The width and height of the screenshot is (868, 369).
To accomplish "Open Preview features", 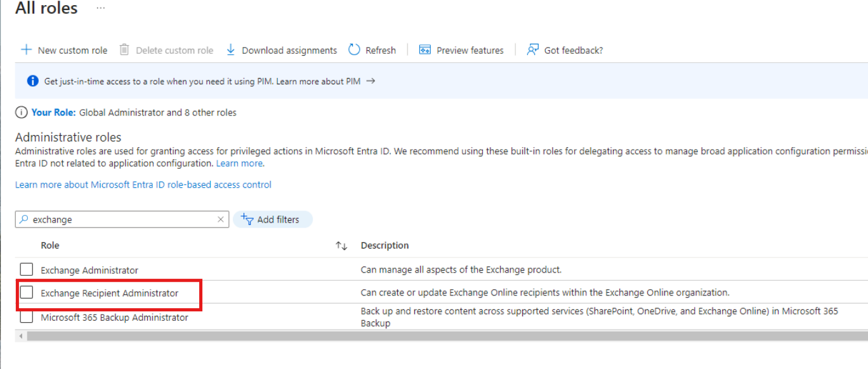I will coord(424,49).
